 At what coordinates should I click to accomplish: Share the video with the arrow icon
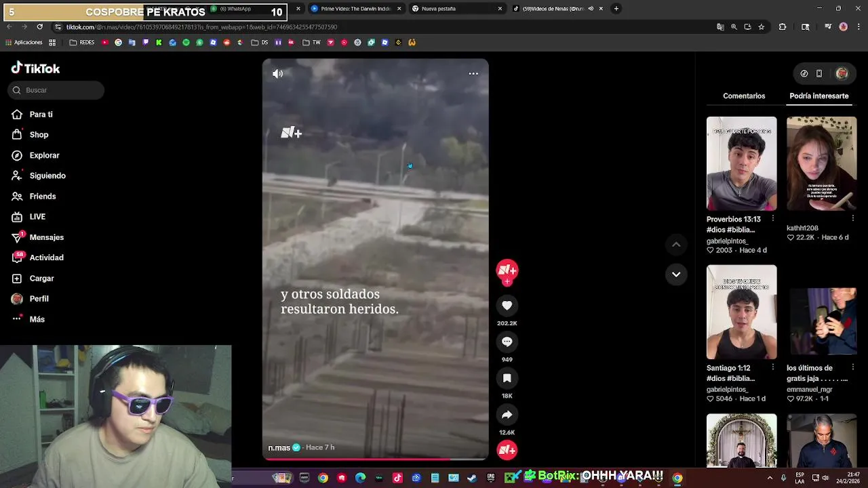(507, 414)
